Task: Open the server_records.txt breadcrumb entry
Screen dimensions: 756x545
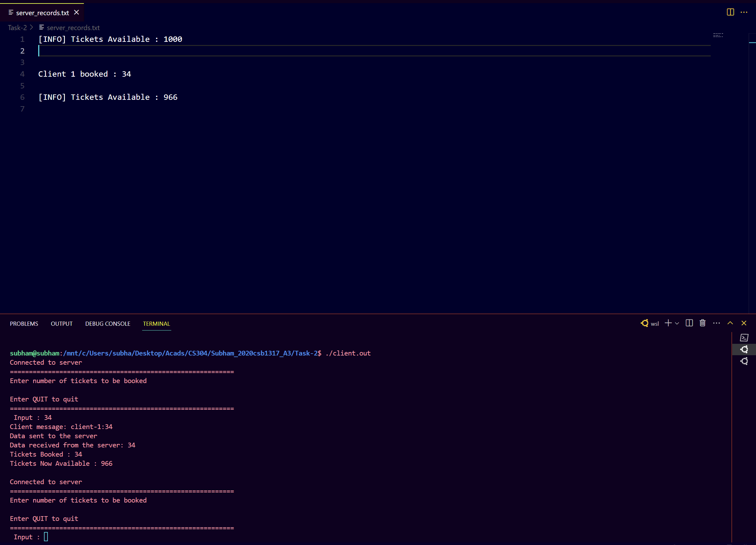Action: (73, 28)
